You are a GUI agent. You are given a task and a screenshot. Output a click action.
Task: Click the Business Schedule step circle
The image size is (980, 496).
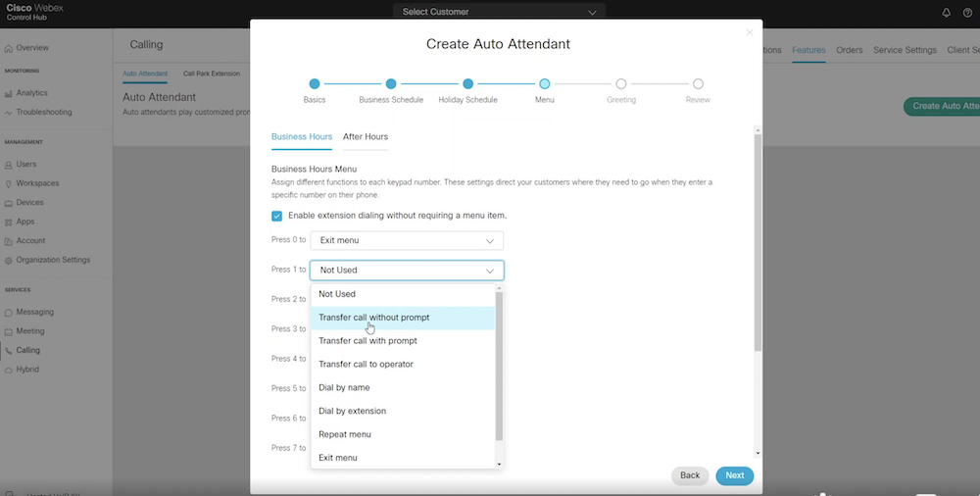[391, 84]
